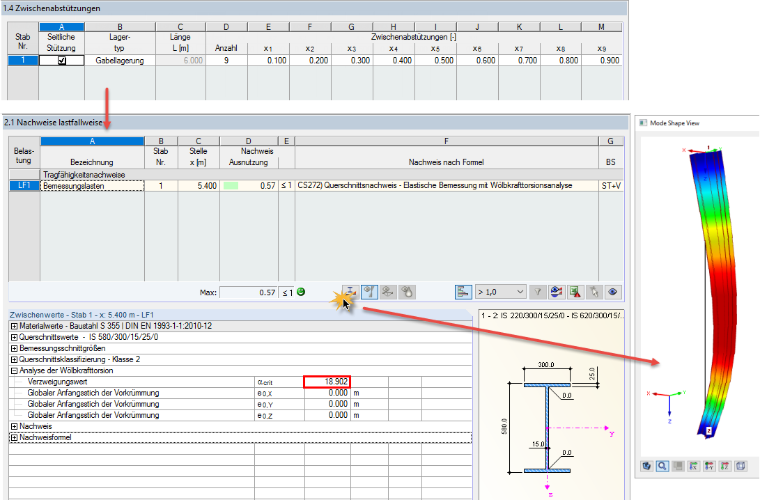The height and width of the screenshot is (500, 760).
Task: Click the CS272) Querschnittsnachweis formula cell
Action: pyautogui.click(x=446, y=186)
